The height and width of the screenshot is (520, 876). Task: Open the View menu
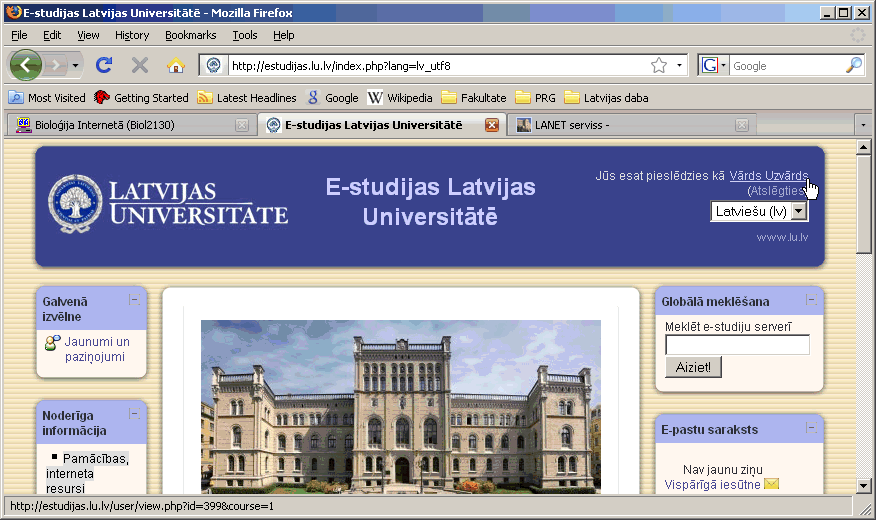tap(88, 35)
